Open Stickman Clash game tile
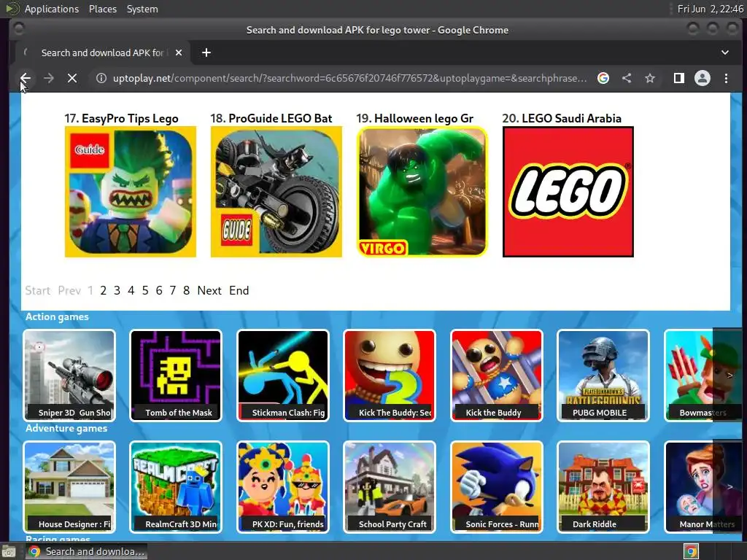This screenshot has height=560, width=747. click(x=283, y=376)
